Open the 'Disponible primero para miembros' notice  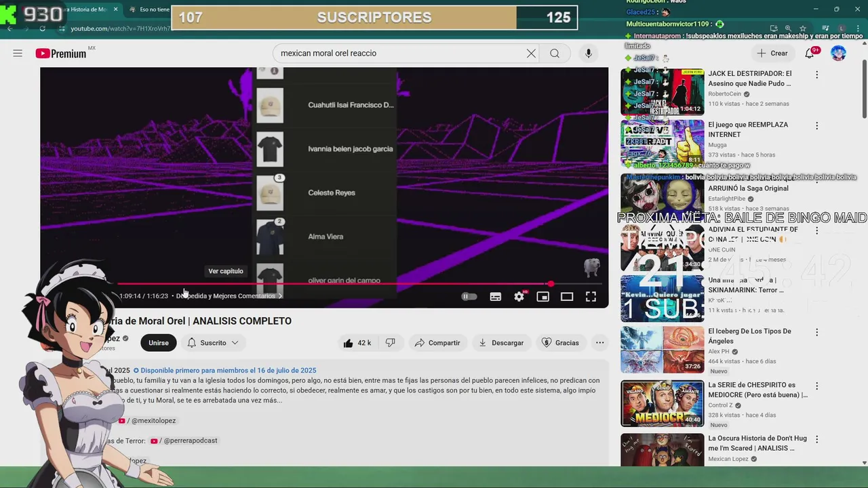224,371
